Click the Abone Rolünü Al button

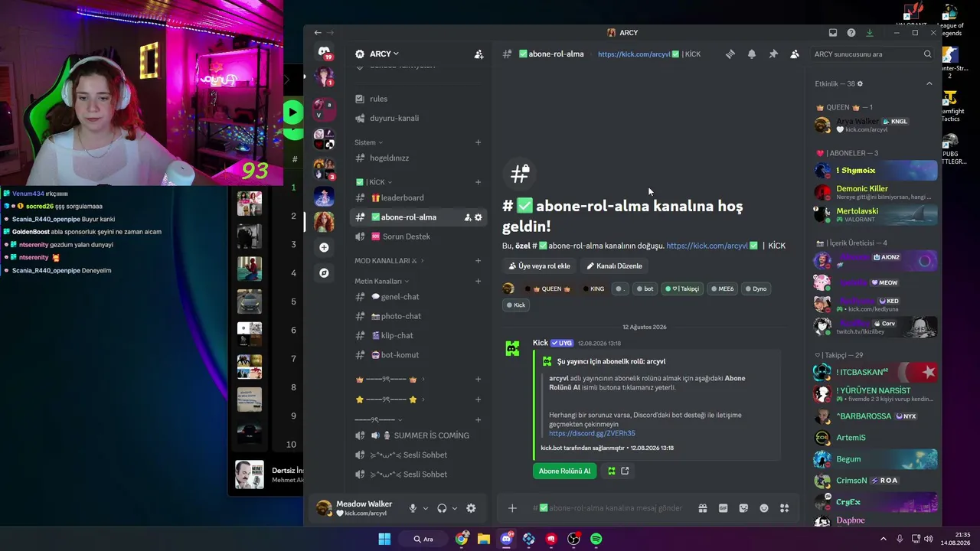click(x=564, y=471)
